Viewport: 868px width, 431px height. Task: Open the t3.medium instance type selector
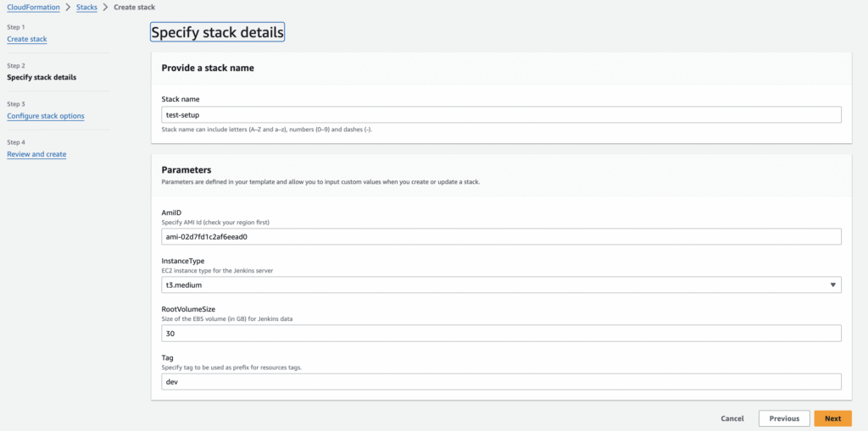(501, 285)
